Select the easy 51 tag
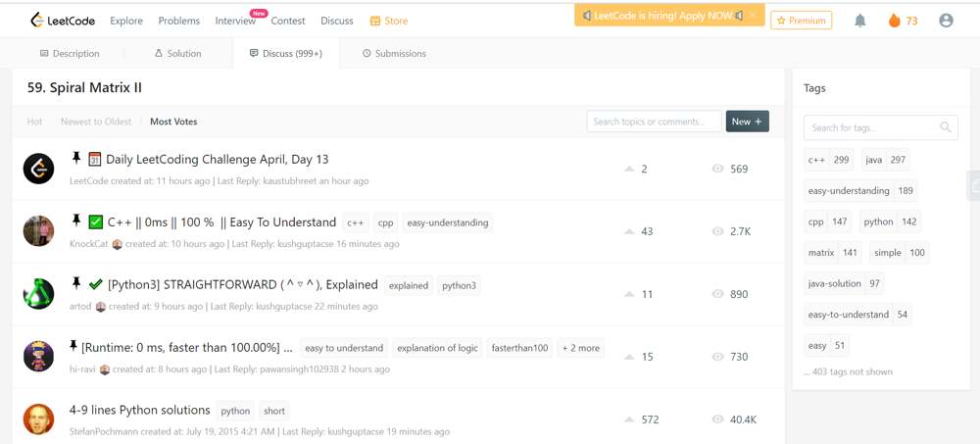The image size is (980, 444). click(826, 345)
